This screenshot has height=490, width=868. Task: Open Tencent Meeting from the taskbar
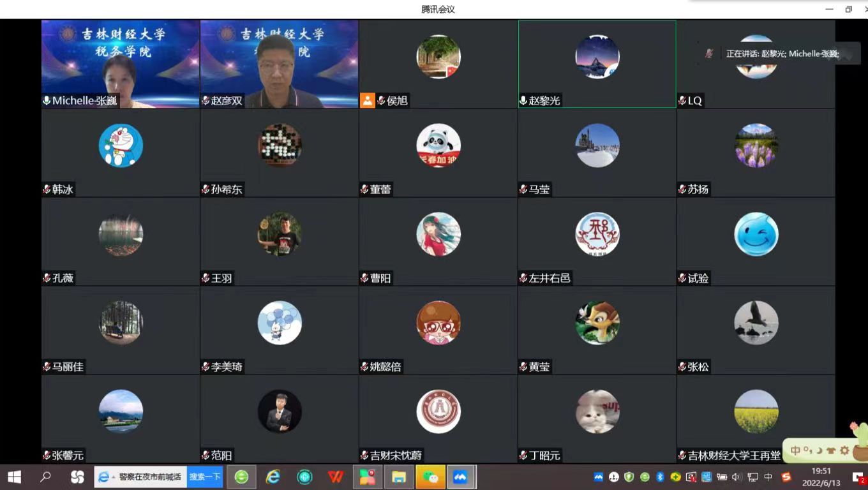(x=460, y=477)
